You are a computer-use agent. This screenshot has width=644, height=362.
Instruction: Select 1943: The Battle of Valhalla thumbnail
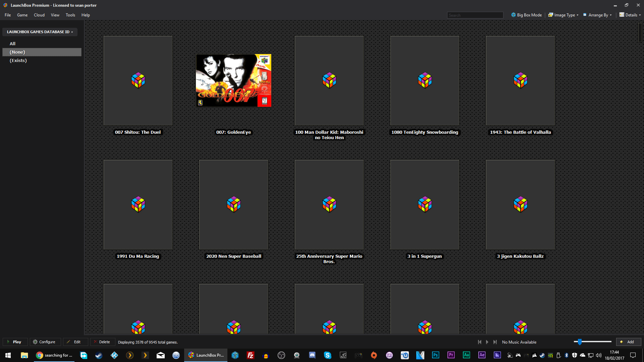(520, 80)
